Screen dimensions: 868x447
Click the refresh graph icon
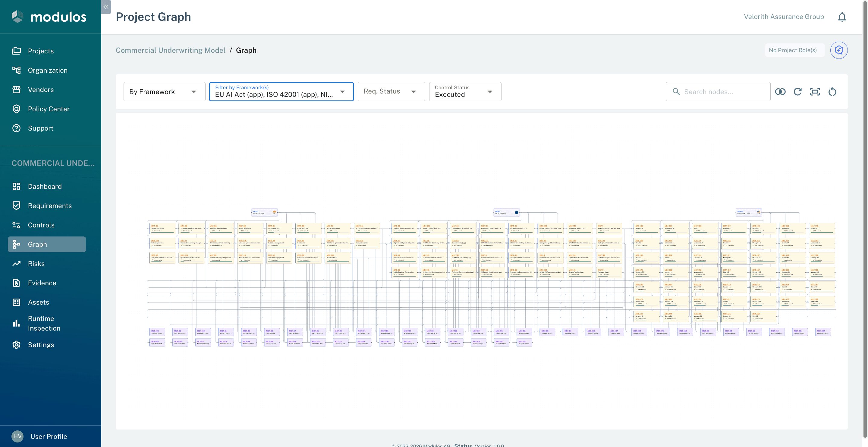tap(797, 92)
